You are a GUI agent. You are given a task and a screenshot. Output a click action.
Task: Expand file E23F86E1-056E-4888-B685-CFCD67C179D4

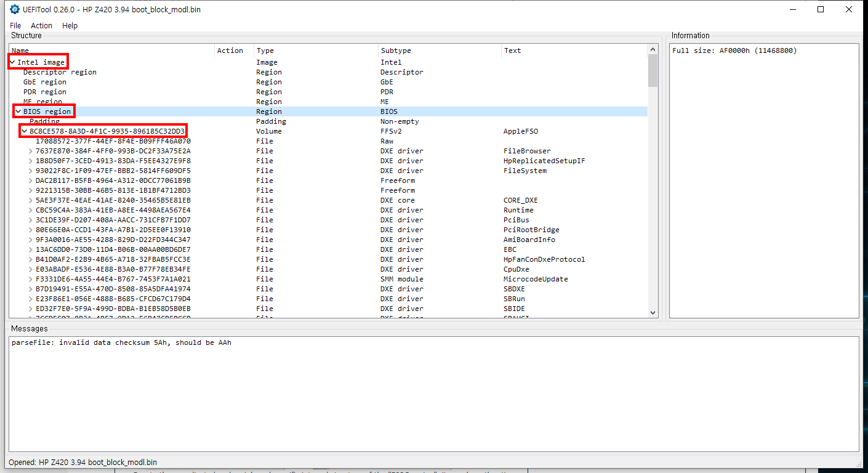point(31,299)
